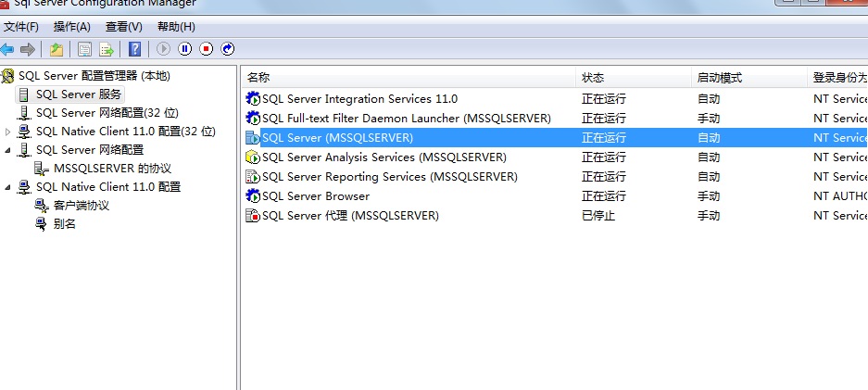Click NT AUTHO login for SQL Server Browser

[840, 195]
